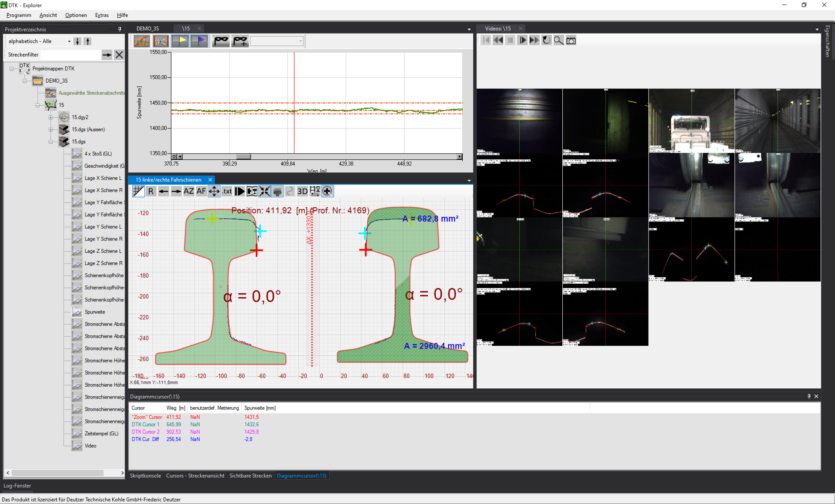This screenshot has height=504, width=835.
Task: Toggle the blue flag cursor button
Action: tap(199, 41)
